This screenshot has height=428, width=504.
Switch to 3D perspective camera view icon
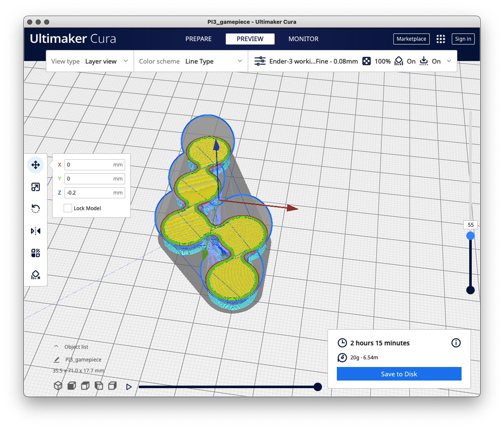58,386
